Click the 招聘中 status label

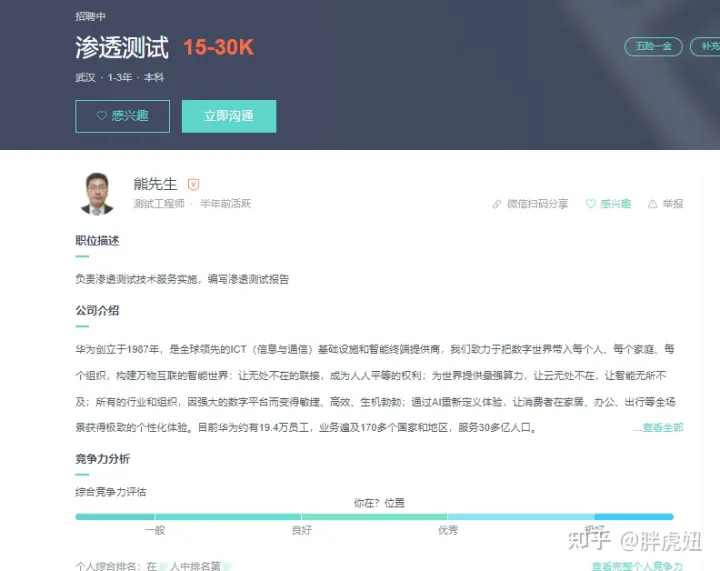(90, 17)
